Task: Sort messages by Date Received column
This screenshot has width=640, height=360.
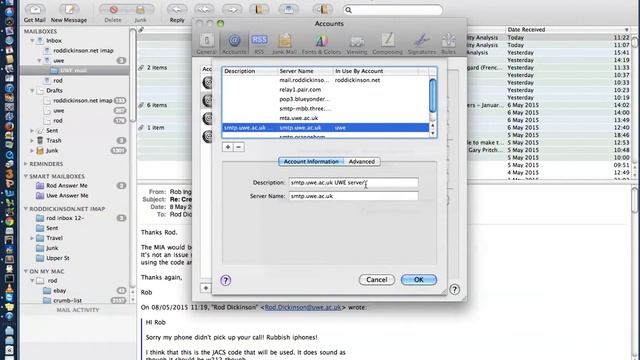Action: coord(567,29)
